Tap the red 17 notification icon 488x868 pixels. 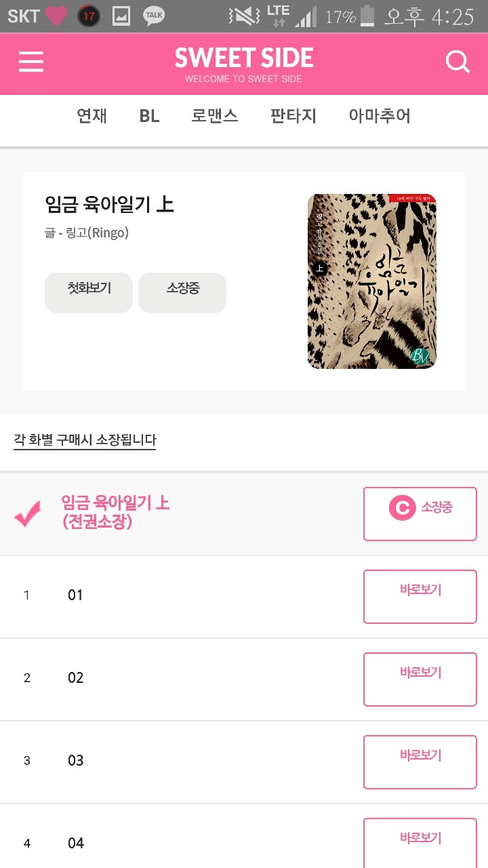89,16
